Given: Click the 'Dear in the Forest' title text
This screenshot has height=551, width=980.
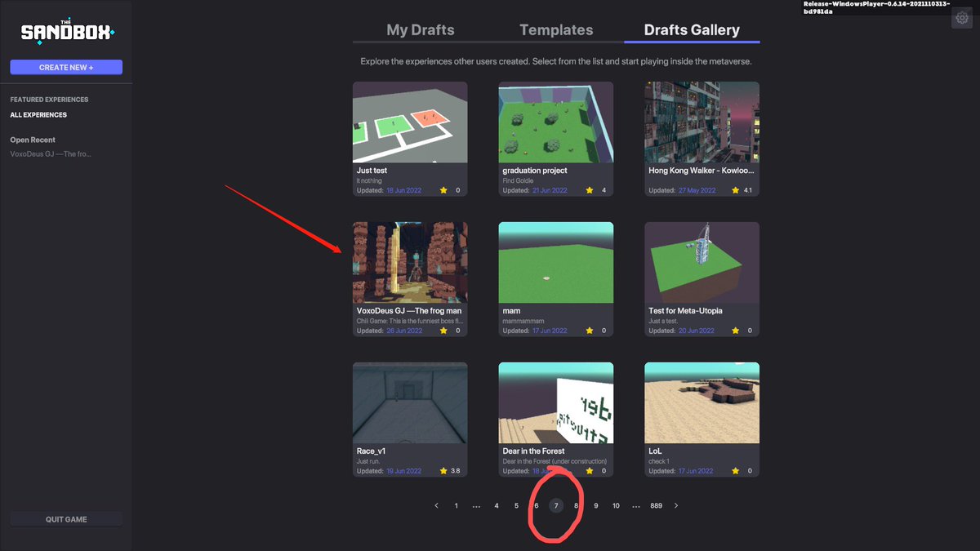Looking at the screenshot, I should coord(533,451).
